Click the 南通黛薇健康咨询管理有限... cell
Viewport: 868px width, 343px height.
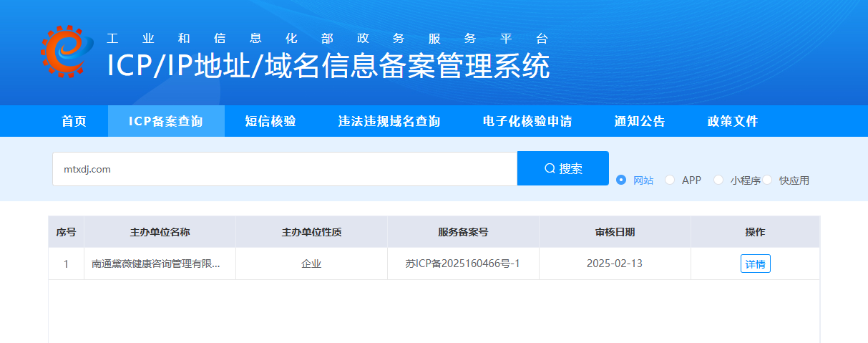(x=160, y=264)
